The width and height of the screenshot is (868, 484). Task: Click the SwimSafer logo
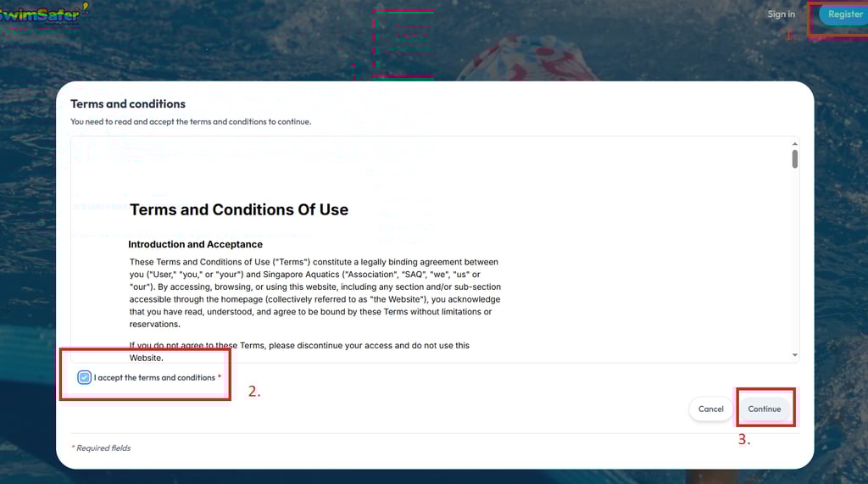pyautogui.click(x=43, y=14)
